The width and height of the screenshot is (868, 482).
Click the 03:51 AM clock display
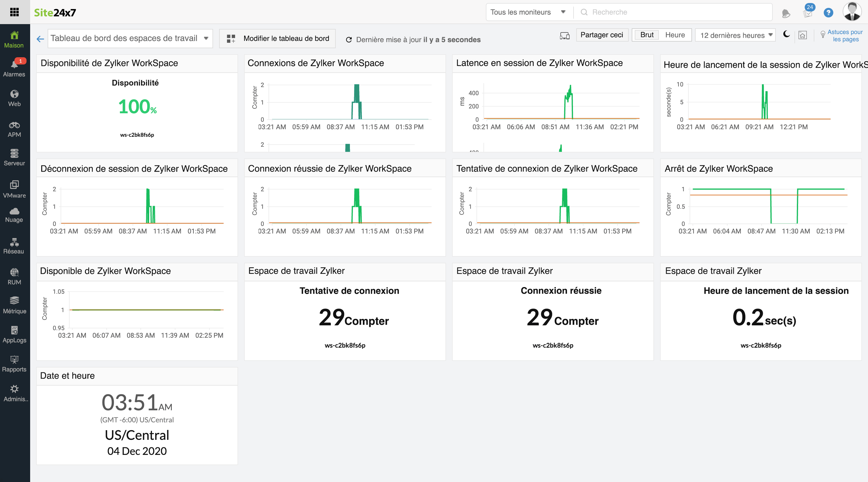[x=137, y=402]
